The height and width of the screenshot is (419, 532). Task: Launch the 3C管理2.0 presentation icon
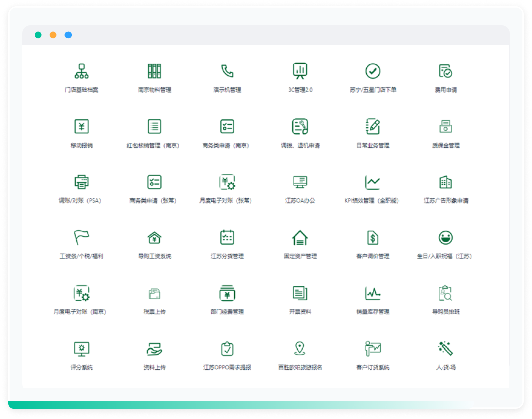pos(300,71)
